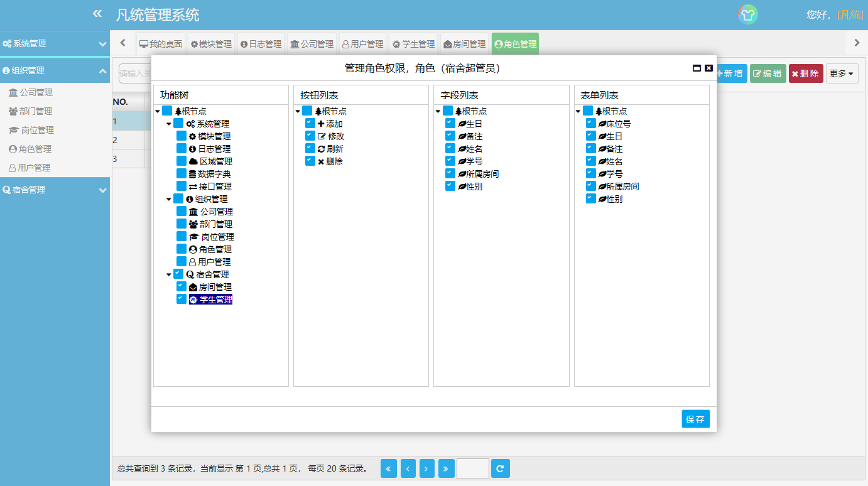Screen dimensions: 868x486
Task: Expand the 系统管理 sidebar section
Action: click(55, 44)
